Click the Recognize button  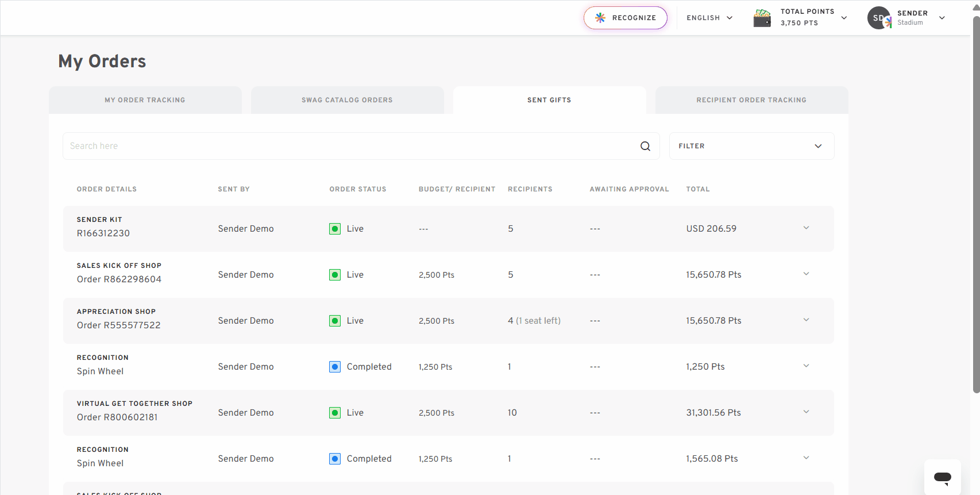626,18
